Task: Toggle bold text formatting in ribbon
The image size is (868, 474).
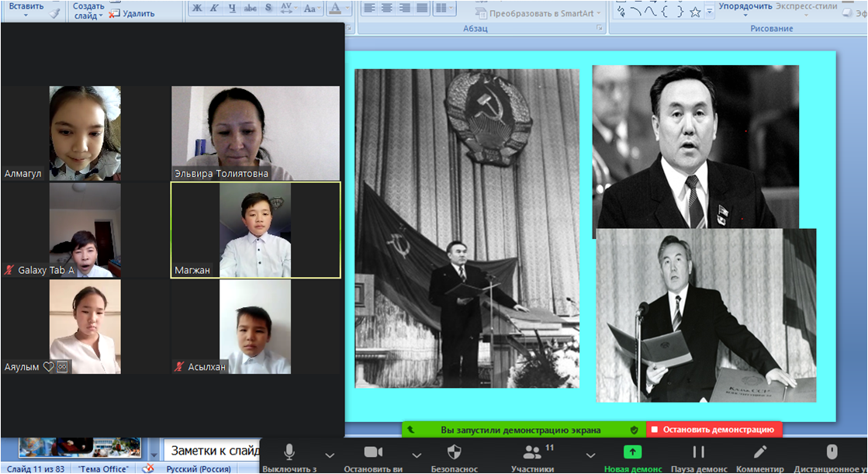Action: click(197, 9)
